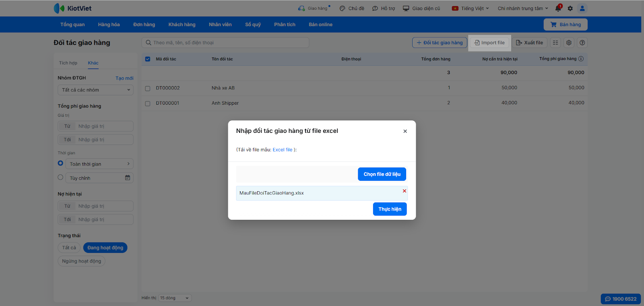Sort by Tên đối tác column header
644x306 pixels.
tap(222, 59)
